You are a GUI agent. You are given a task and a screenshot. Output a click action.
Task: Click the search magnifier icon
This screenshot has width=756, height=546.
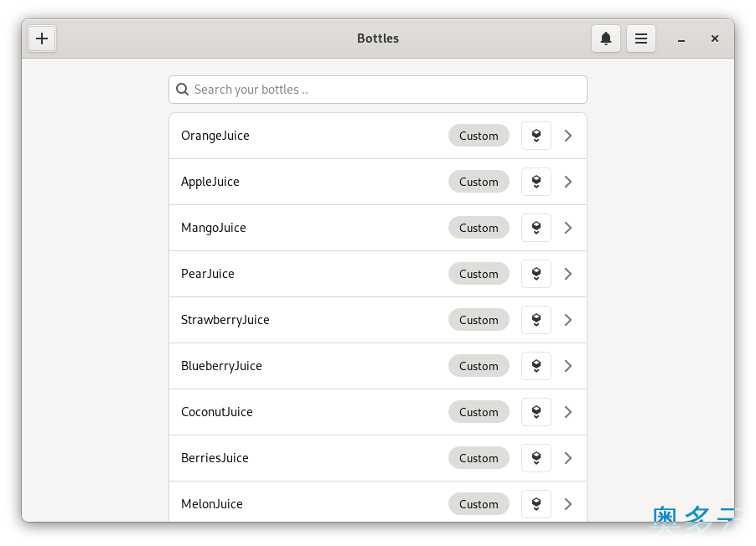[182, 90]
